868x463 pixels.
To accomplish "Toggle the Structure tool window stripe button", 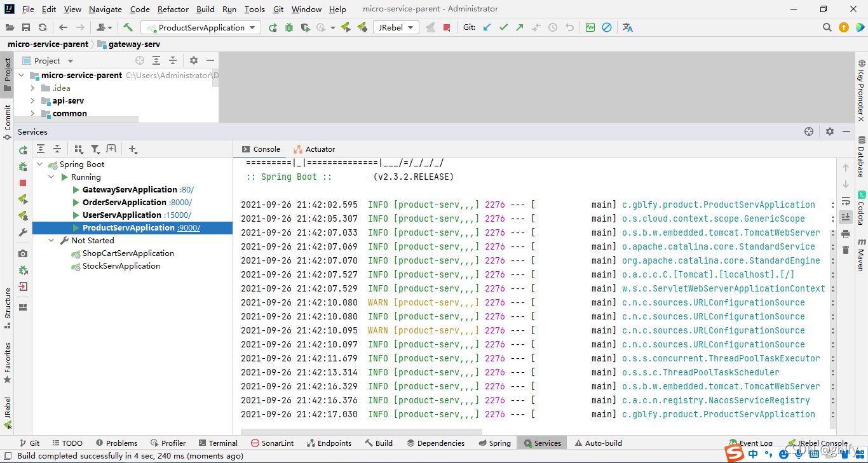I will pos(8,308).
